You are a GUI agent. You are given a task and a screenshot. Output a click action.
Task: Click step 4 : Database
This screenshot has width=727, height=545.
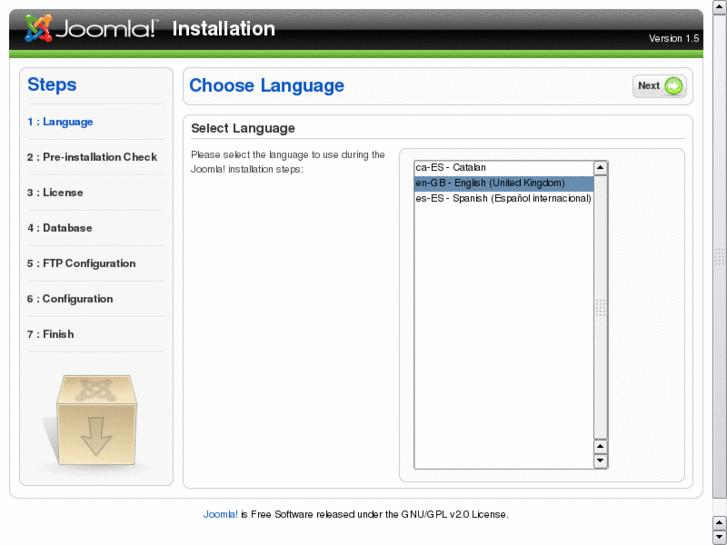pos(59,228)
